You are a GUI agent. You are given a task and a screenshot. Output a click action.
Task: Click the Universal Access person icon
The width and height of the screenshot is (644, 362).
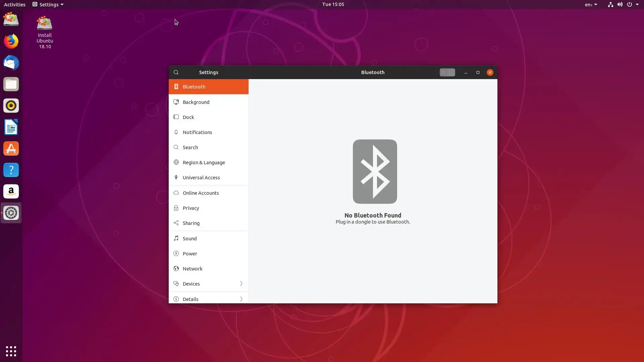coord(176,177)
